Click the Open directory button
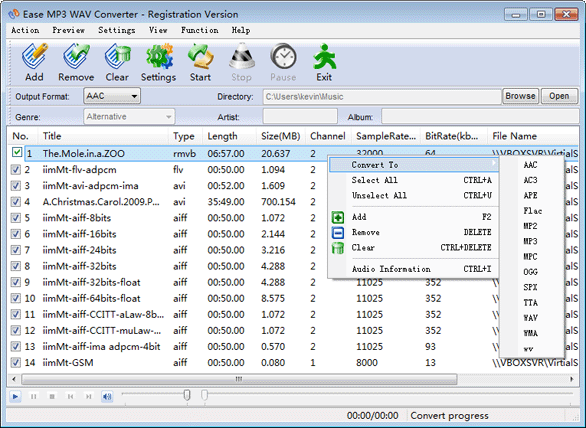The image size is (586, 428). click(x=559, y=96)
